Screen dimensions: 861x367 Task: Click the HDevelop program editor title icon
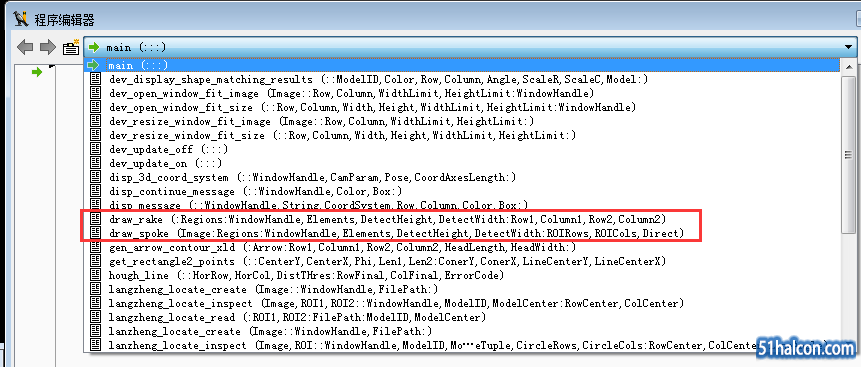(x=21, y=20)
